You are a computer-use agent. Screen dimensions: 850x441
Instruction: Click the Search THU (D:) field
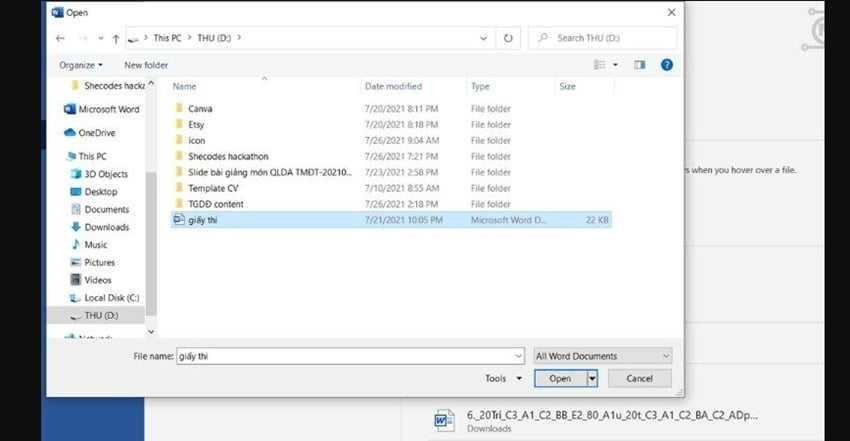point(602,38)
